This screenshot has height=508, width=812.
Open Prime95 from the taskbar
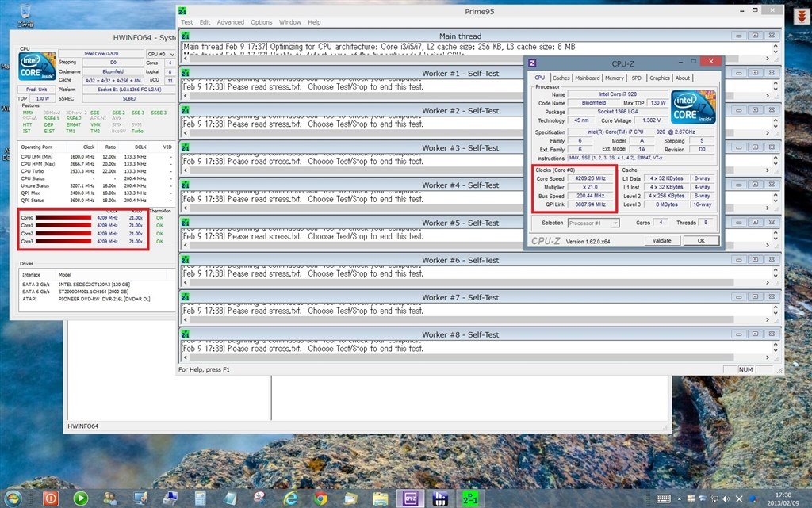click(469, 498)
